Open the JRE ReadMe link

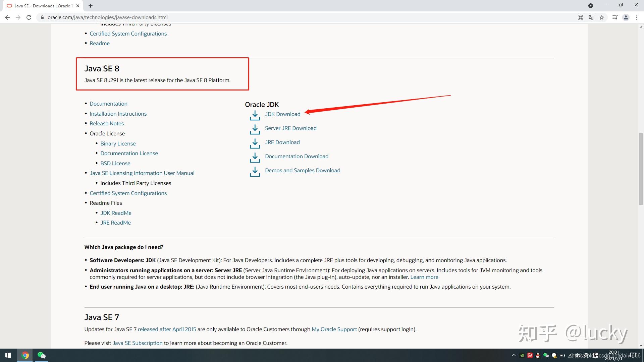[116, 223]
